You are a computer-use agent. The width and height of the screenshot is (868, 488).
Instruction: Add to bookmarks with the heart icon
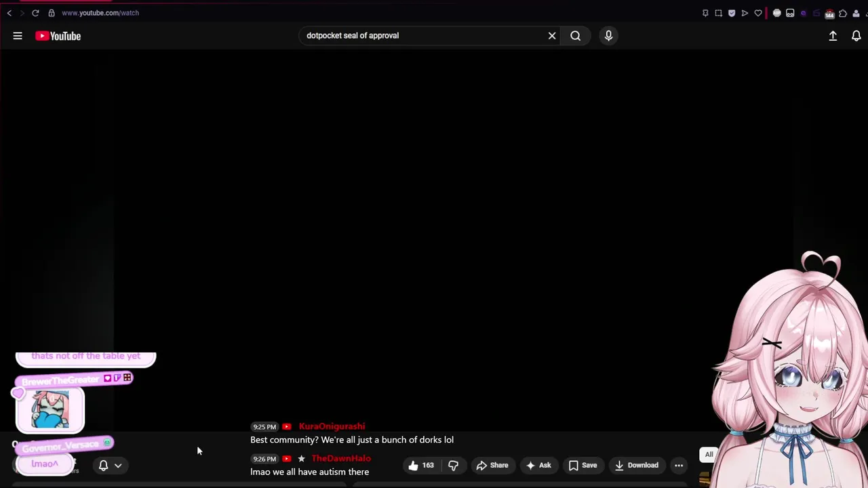pos(758,13)
